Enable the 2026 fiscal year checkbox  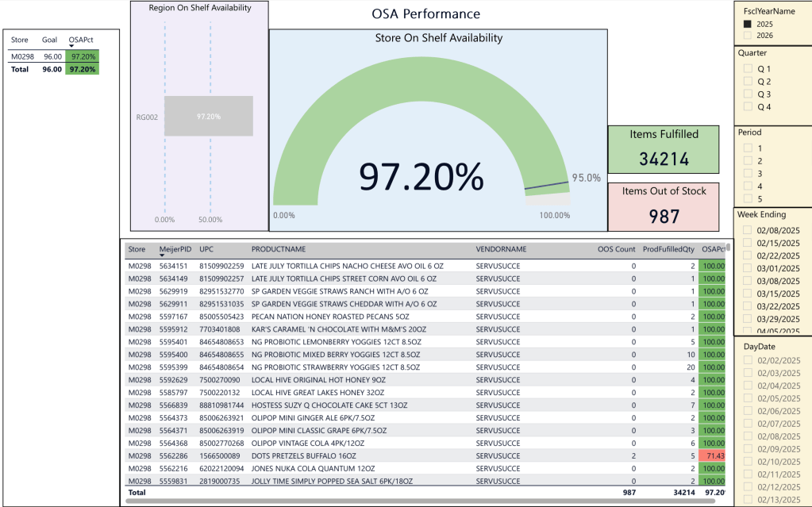point(747,36)
